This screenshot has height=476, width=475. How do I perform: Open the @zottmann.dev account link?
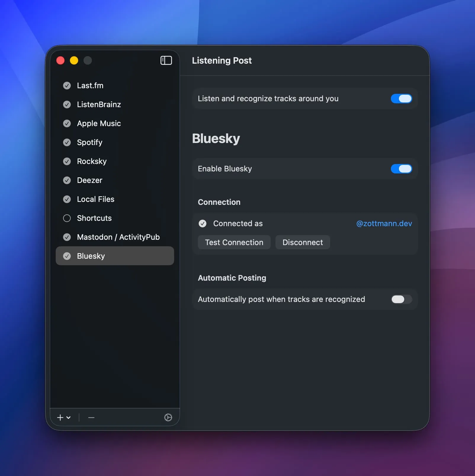point(384,223)
